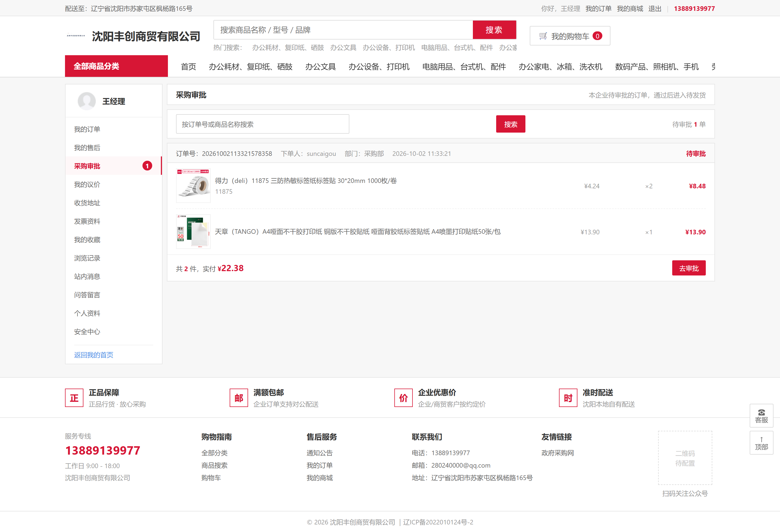
Task: Select 我的售后 in sidebar
Action: click(x=113, y=147)
